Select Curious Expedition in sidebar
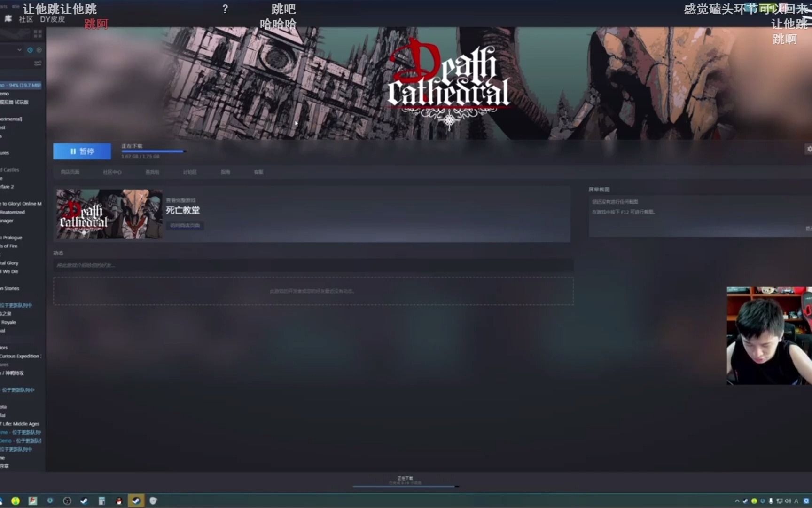The image size is (812, 508). (x=21, y=356)
